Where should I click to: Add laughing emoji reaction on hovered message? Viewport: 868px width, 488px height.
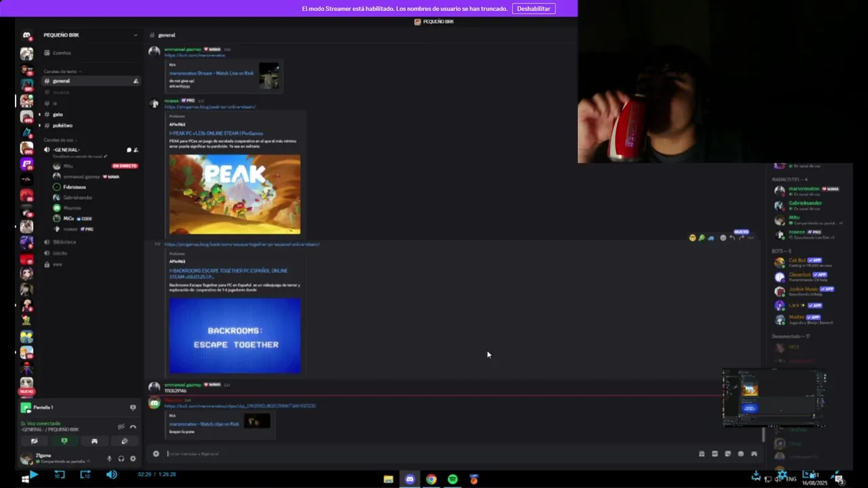click(692, 238)
